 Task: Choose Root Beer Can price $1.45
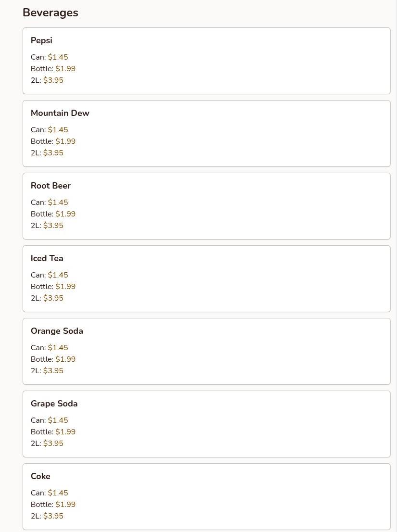58,203
